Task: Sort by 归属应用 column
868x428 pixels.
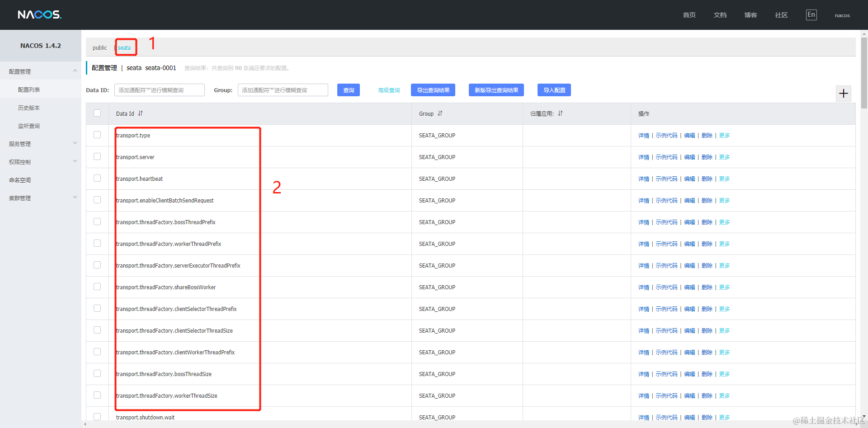Action: tap(560, 113)
